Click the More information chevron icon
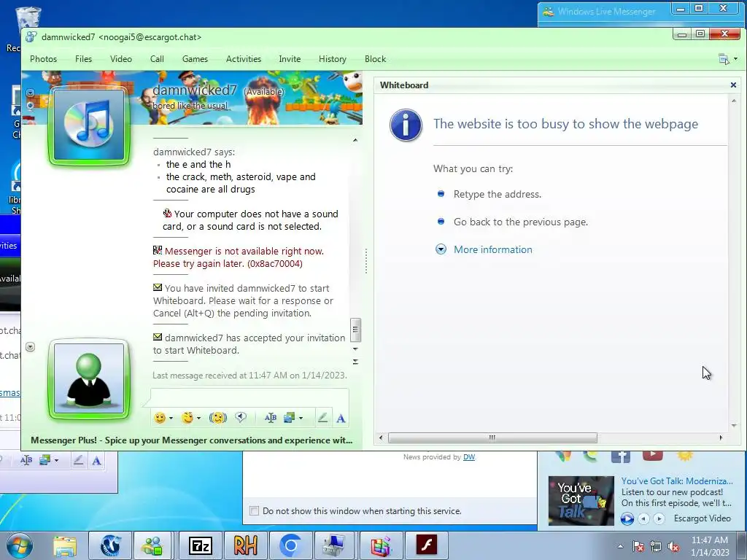The height and width of the screenshot is (560, 747). coord(441,249)
